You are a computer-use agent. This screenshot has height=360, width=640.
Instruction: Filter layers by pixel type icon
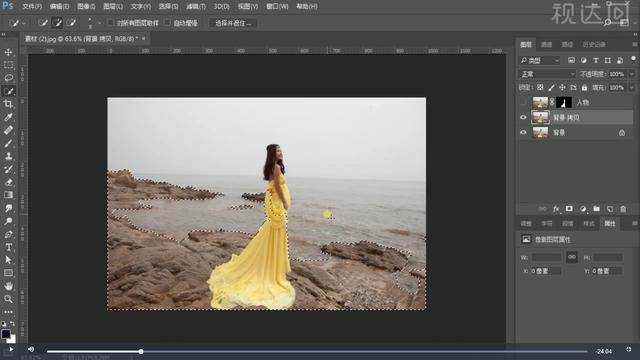coord(571,60)
